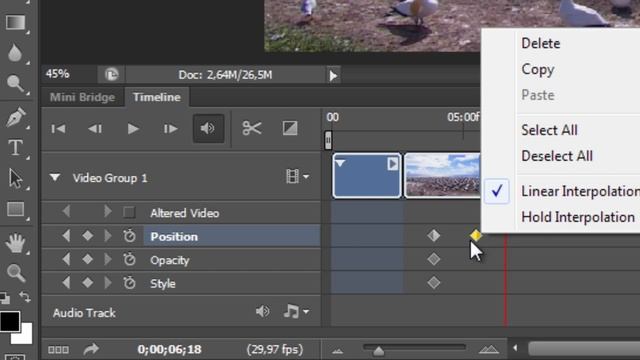Toggle Position stopwatch animation

pos(129,236)
